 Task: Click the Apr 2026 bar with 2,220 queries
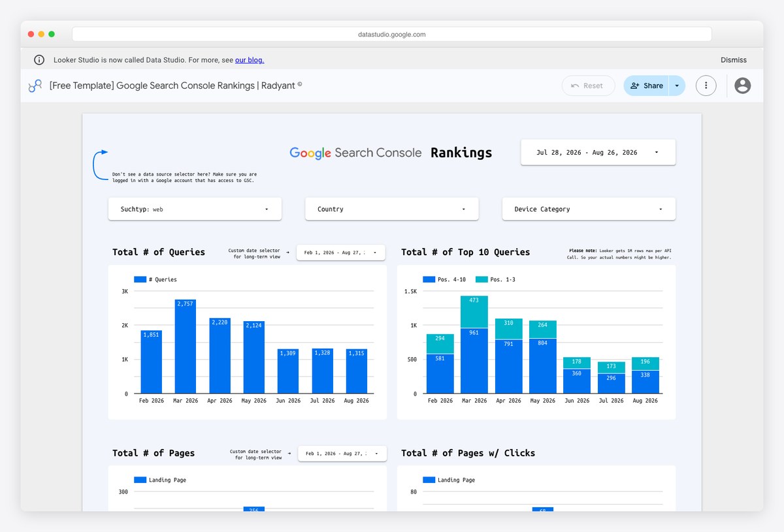coord(220,356)
